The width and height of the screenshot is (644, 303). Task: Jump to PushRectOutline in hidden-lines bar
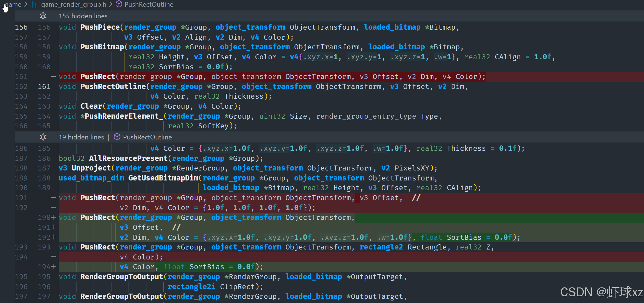click(x=147, y=137)
